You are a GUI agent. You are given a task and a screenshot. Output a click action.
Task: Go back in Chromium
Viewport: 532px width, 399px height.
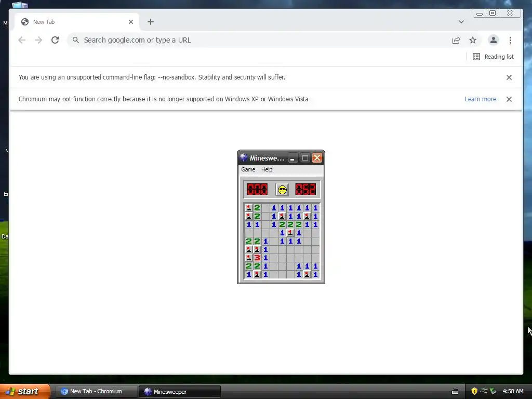[x=22, y=40]
